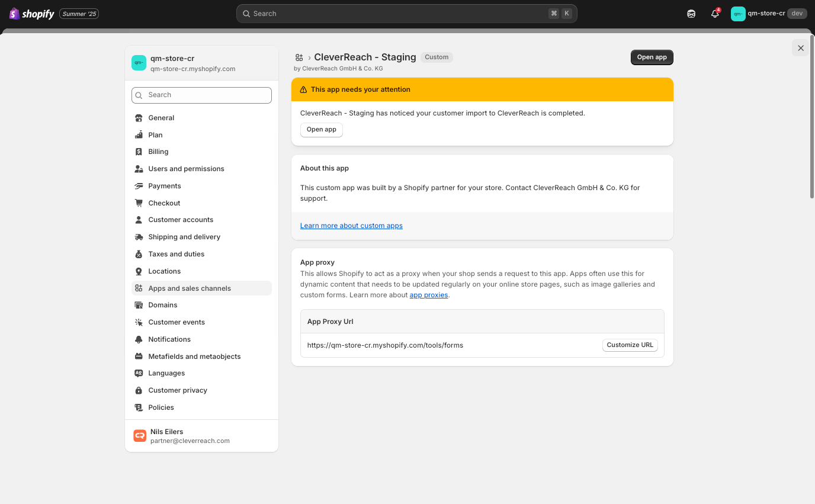
Task: Open the notifications bell icon
Action: (x=715, y=14)
